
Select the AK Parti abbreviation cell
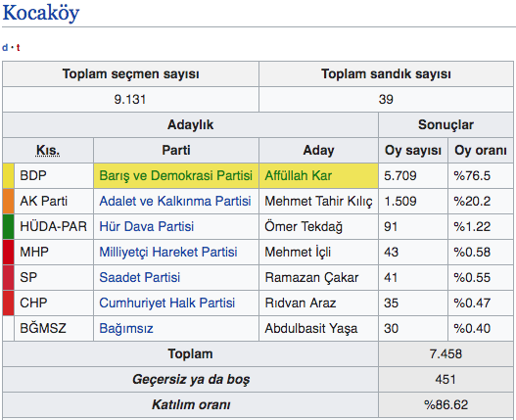point(54,201)
